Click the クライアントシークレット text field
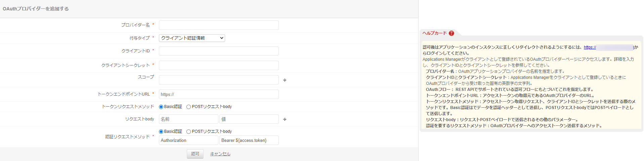 click(x=219, y=65)
